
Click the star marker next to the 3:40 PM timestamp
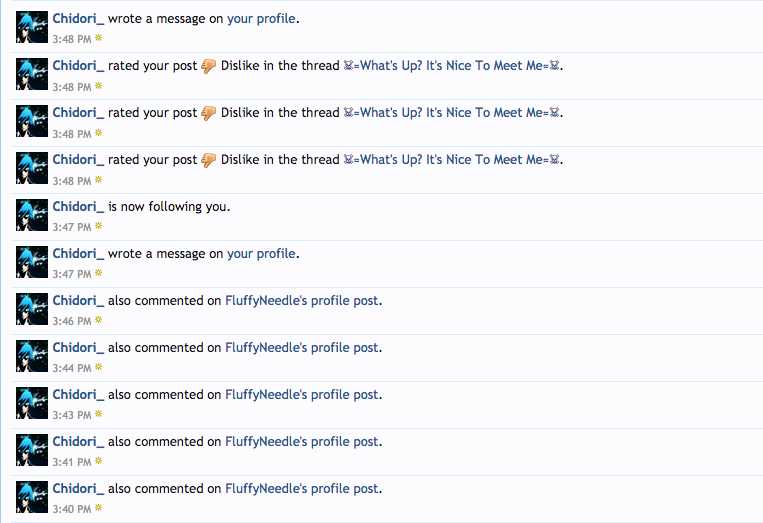point(98,509)
